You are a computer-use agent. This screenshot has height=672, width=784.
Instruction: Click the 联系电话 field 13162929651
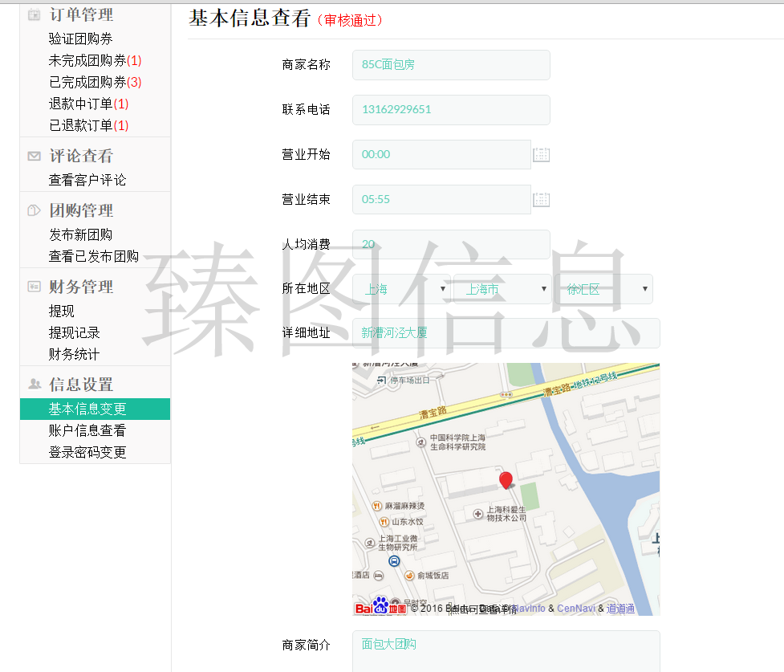[451, 109]
